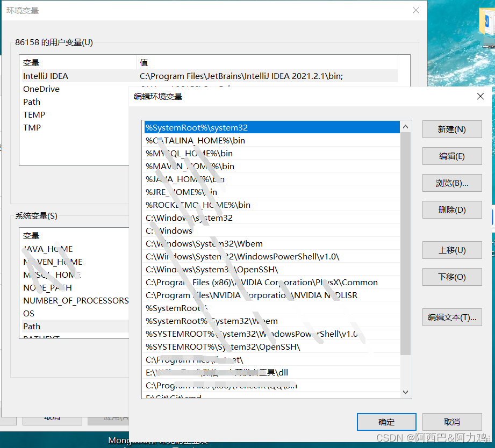Select the %SYSTEMROOT%\System32\OpenSSH\ entry

point(272,346)
